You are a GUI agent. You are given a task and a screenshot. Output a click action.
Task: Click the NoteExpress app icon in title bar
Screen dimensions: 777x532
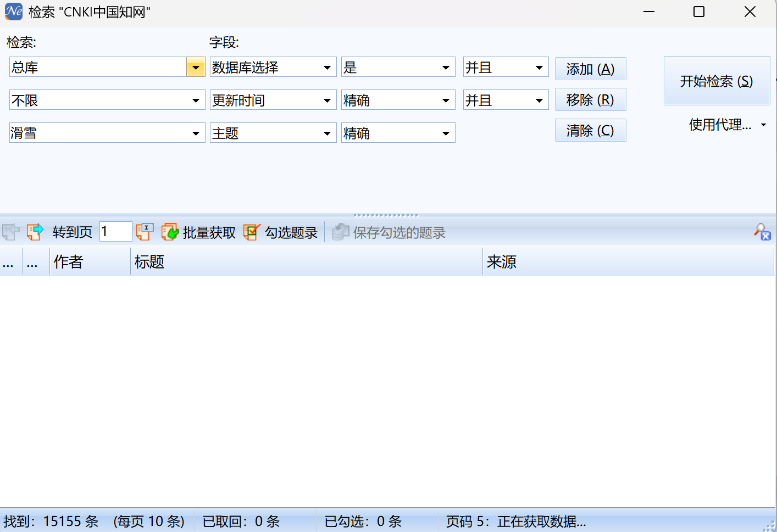pos(14,12)
